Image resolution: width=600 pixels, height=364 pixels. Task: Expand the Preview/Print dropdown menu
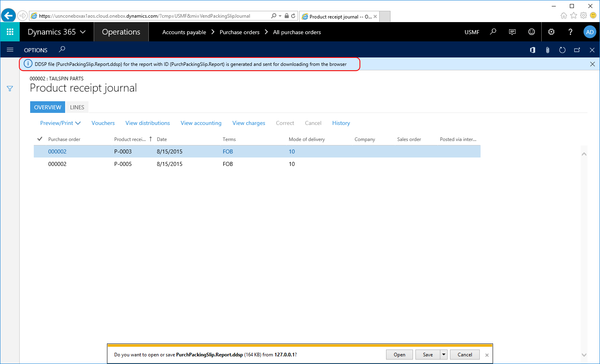[x=60, y=123]
